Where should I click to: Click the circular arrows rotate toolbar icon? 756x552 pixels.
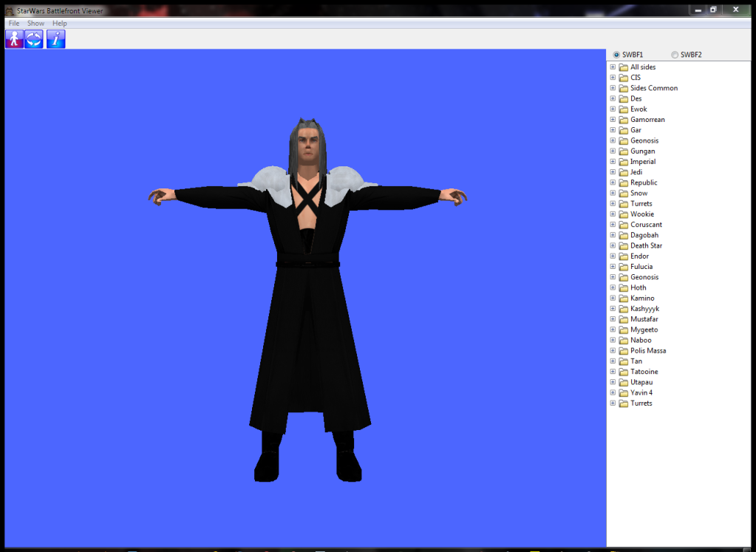[34, 39]
